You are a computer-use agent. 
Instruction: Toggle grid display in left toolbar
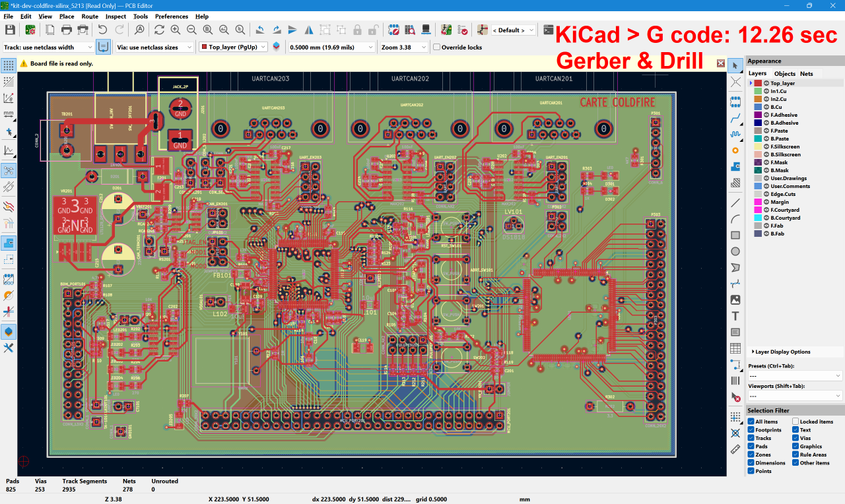click(9, 65)
